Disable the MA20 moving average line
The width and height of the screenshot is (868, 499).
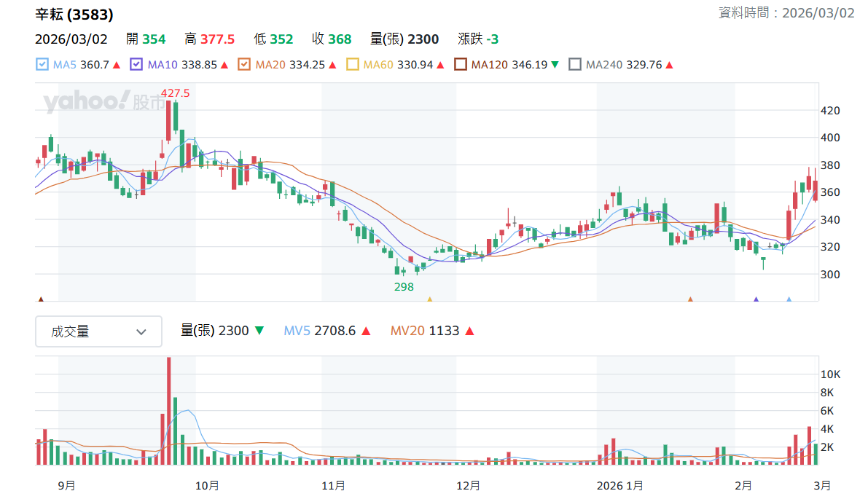pyautogui.click(x=244, y=65)
